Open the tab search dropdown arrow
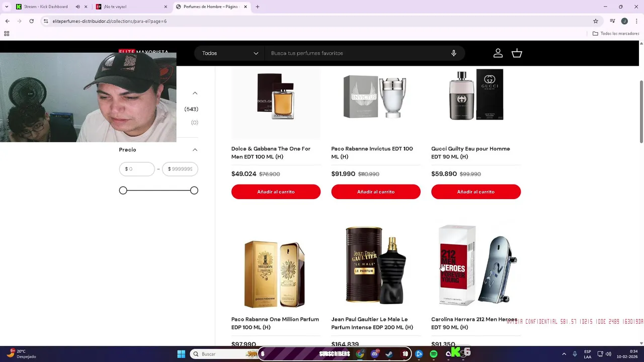 pos(6,7)
